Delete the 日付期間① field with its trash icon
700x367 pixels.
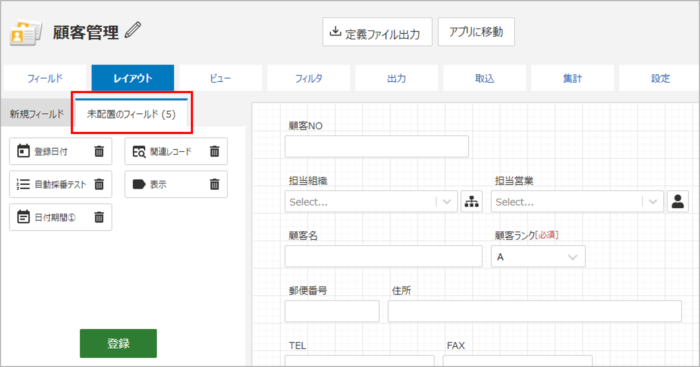point(99,217)
